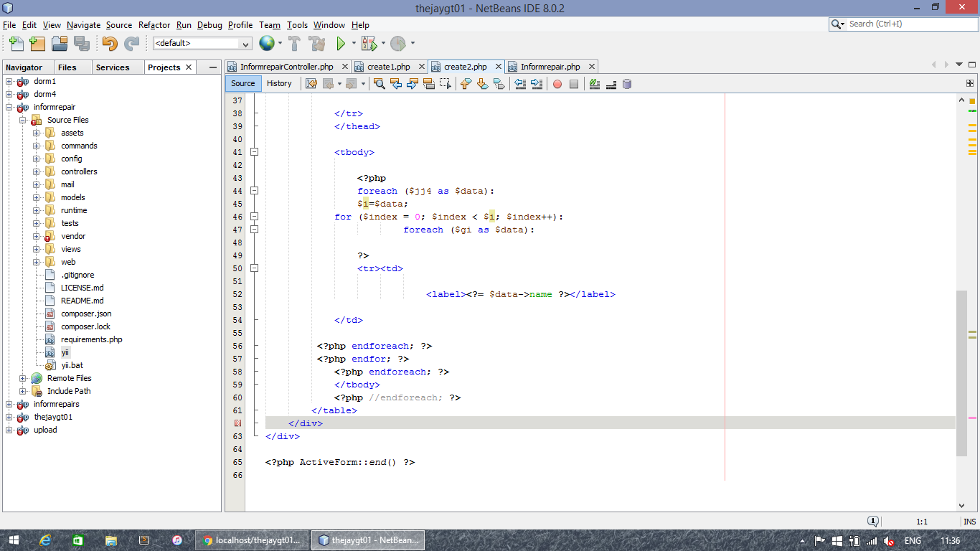
Task: Click the Search (Ctrl+I) field
Action: pos(903,24)
